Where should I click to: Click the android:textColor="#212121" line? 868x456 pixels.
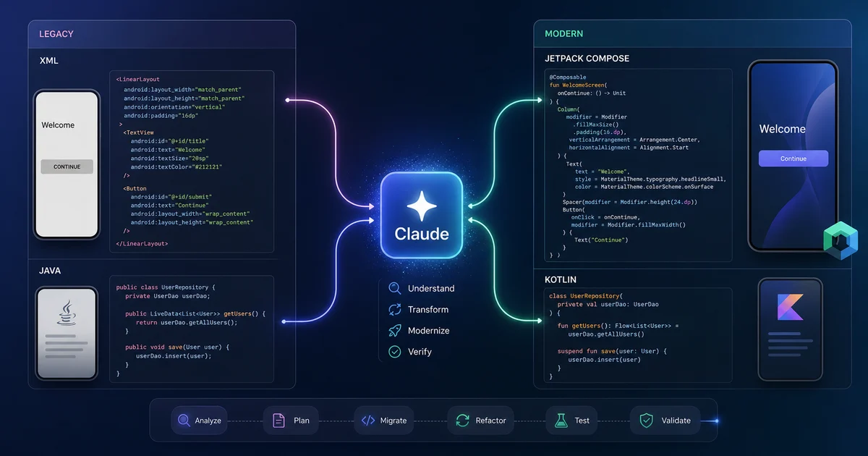coord(176,166)
